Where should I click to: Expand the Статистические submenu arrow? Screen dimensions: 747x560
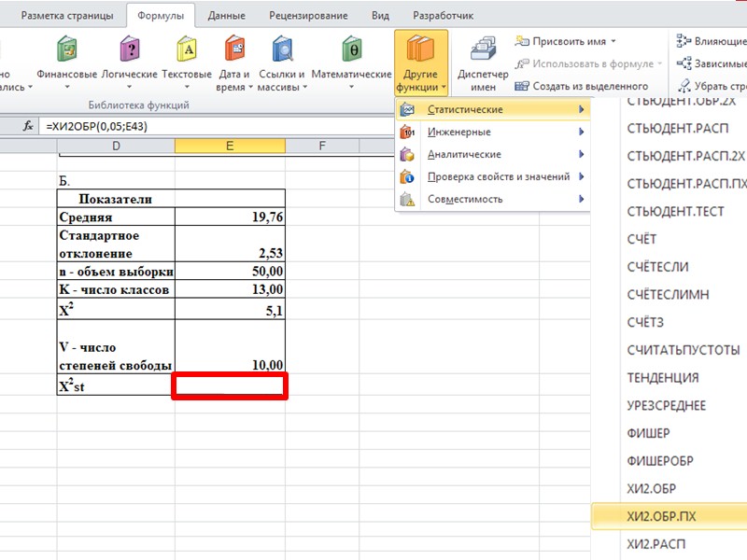point(581,109)
